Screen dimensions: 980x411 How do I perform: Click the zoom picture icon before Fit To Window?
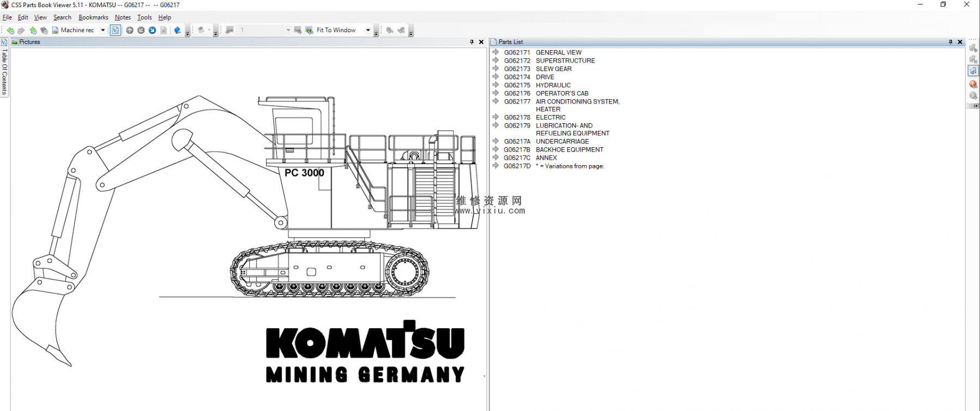[x=309, y=31]
